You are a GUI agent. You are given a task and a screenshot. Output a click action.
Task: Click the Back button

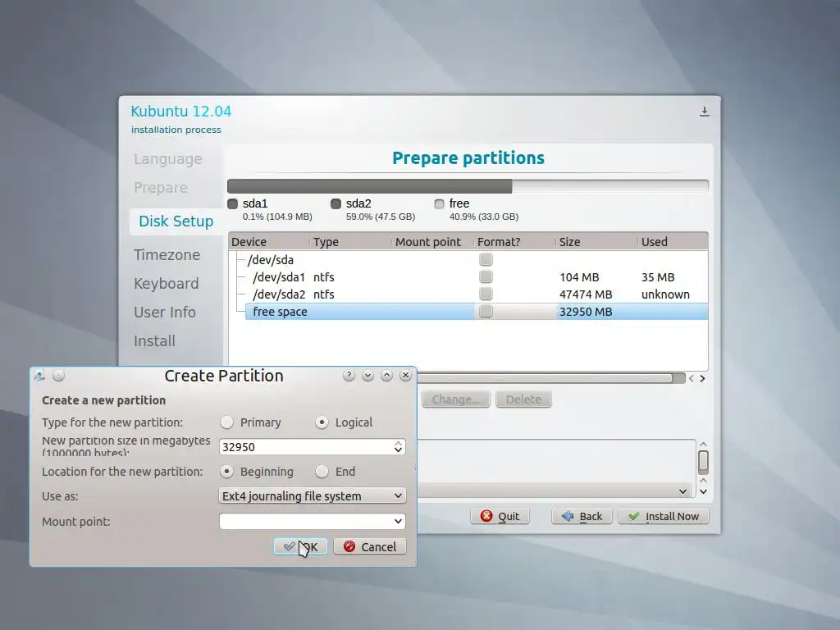pos(582,516)
